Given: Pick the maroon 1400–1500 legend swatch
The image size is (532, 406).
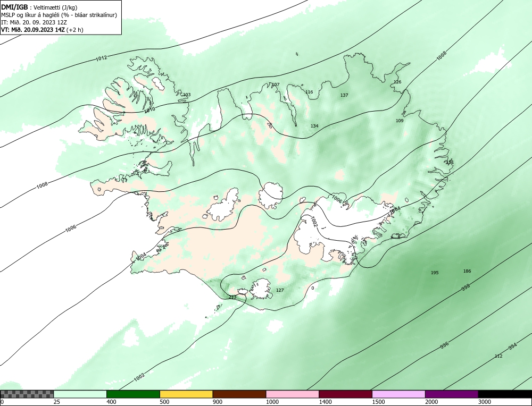Looking at the screenshot, I should point(345,394).
